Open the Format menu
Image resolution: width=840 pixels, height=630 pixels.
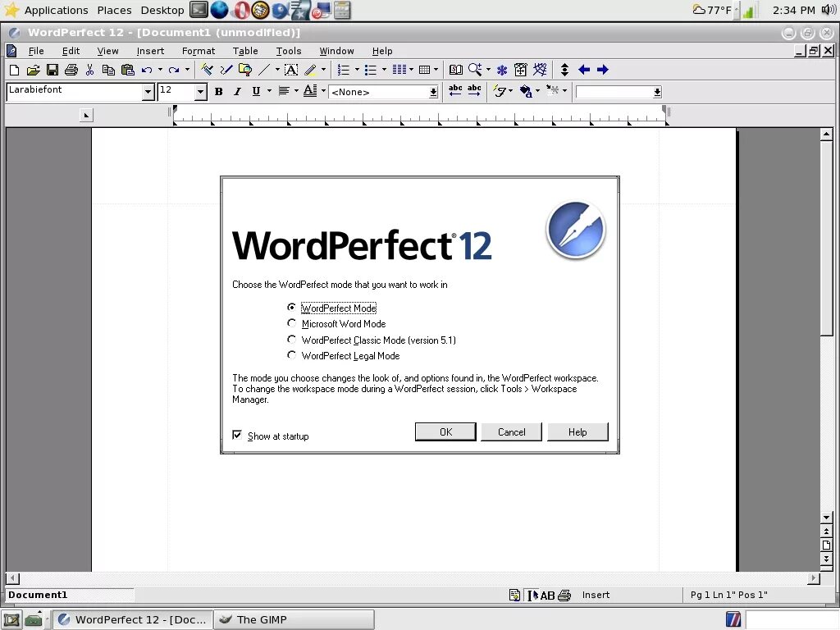click(199, 51)
